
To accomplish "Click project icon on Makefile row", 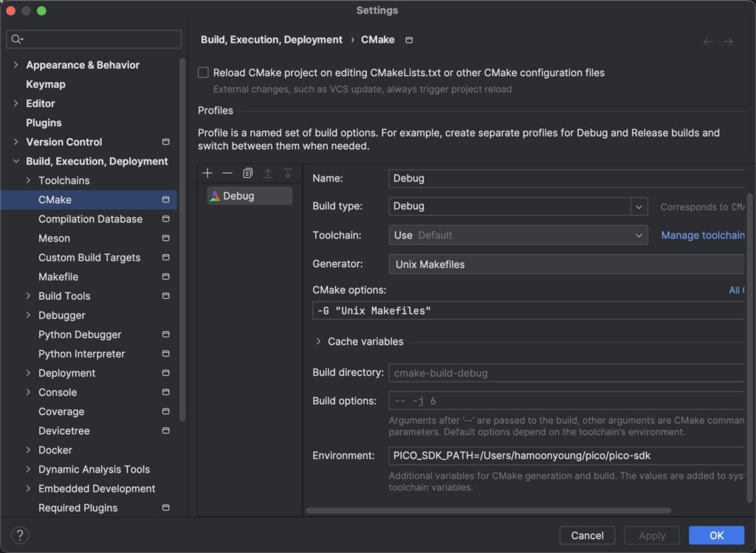I will click(166, 277).
